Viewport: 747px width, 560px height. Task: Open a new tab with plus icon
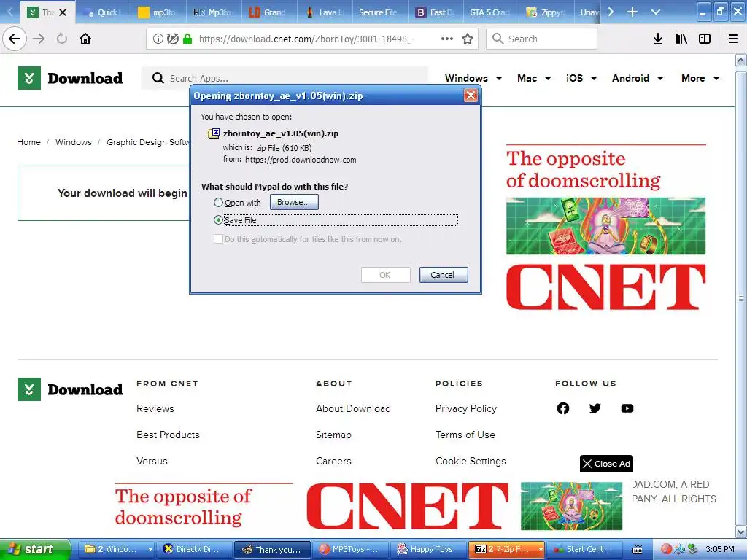click(x=632, y=12)
